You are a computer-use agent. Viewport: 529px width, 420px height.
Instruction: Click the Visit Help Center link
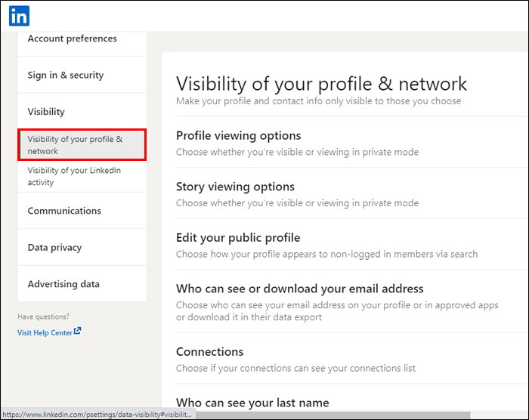[45, 332]
